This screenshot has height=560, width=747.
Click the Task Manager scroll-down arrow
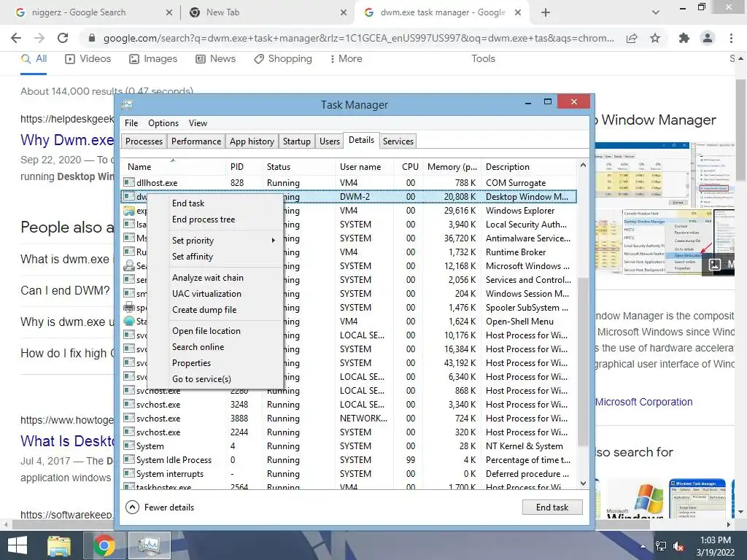(x=583, y=483)
